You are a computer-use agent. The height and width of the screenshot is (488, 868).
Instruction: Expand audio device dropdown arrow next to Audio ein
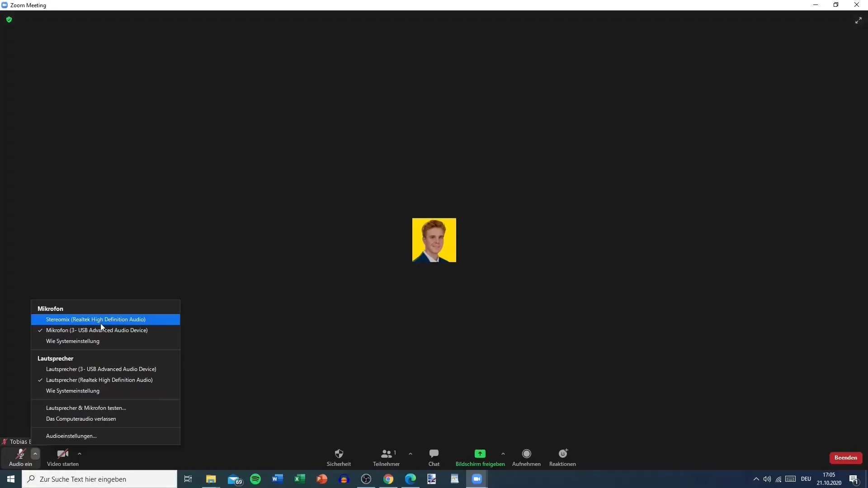pyautogui.click(x=34, y=454)
